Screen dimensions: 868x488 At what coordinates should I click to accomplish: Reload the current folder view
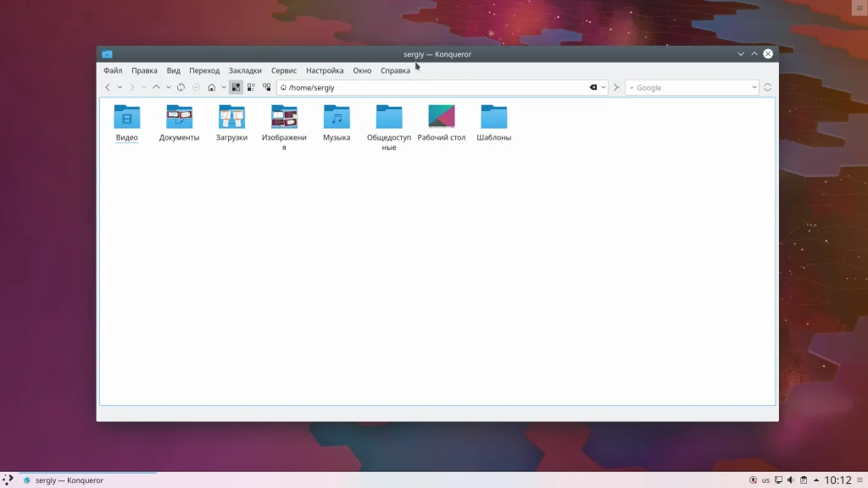pyautogui.click(x=181, y=87)
